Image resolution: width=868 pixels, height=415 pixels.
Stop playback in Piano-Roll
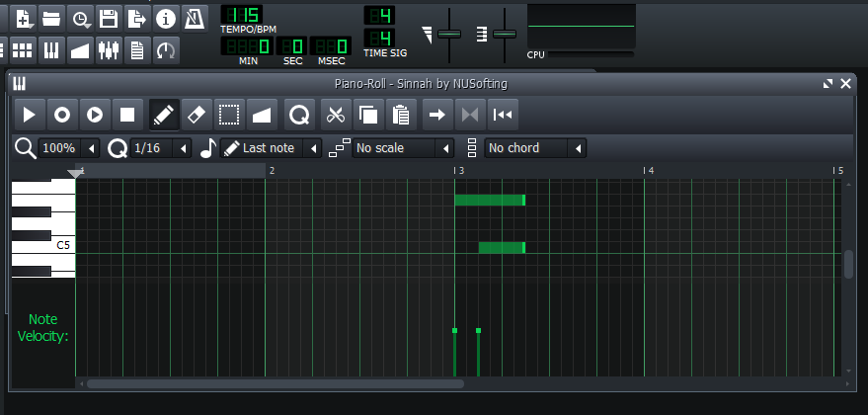tap(127, 115)
